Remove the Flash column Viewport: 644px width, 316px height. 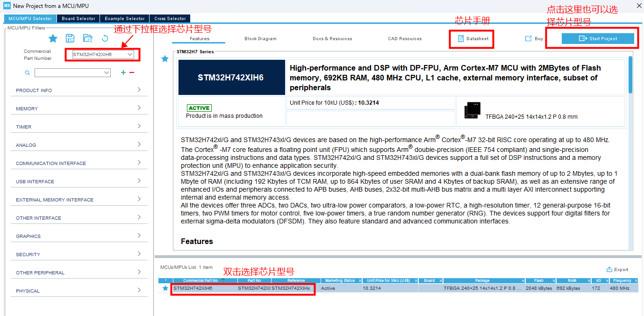point(555,281)
